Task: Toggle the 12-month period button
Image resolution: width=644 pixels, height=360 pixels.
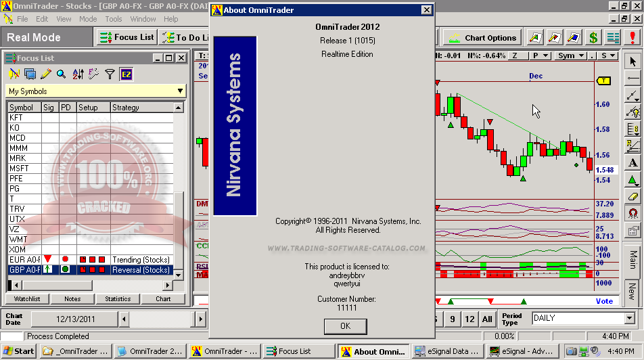Action: 469,319
